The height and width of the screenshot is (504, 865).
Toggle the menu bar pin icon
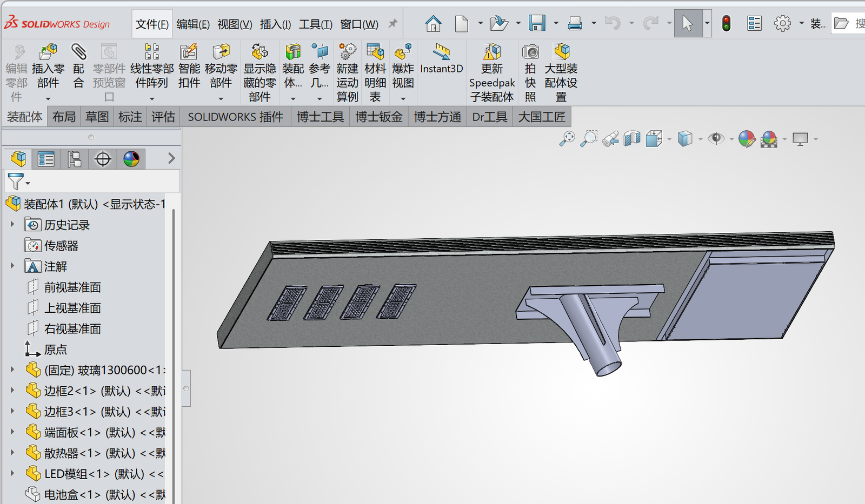(x=393, y=23)
